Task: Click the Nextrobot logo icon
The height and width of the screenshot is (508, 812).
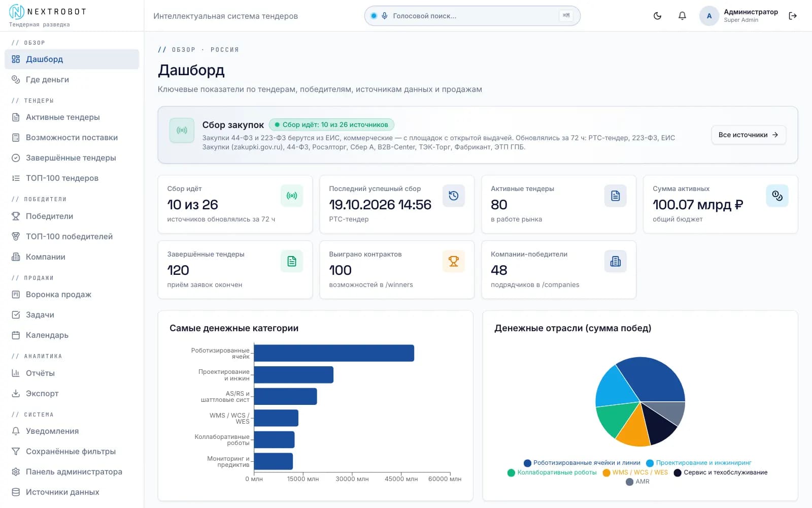Action: (17, 12)
